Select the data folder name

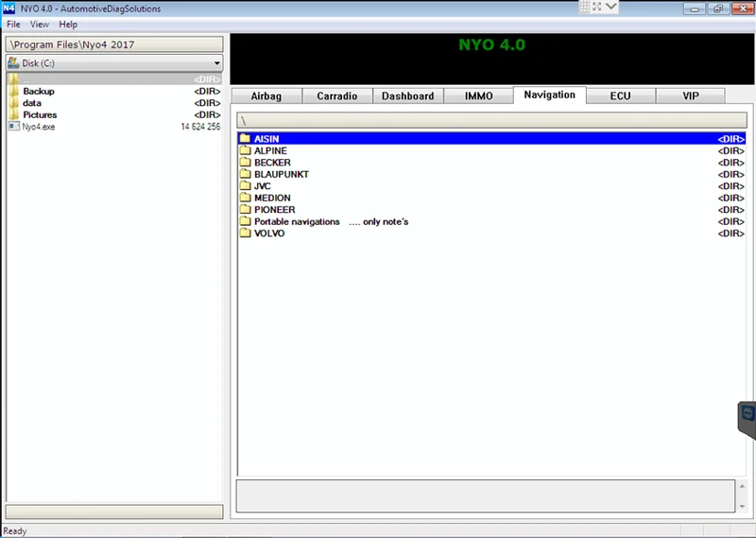point(32,103)
